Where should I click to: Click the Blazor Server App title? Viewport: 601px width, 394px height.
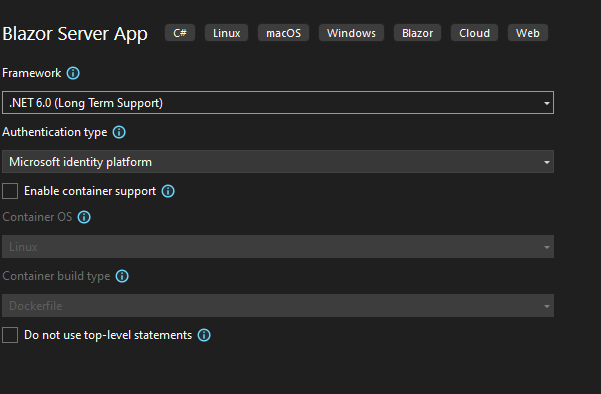(x=75, y=34)
